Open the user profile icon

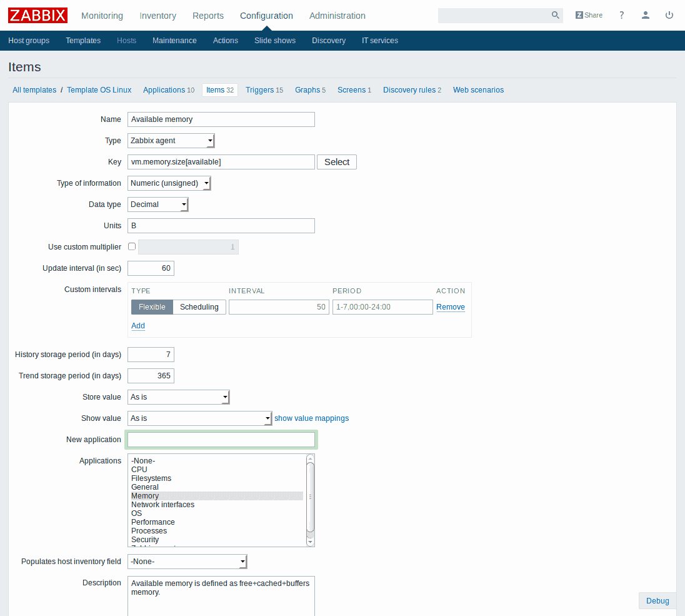[x=646, y=15]
